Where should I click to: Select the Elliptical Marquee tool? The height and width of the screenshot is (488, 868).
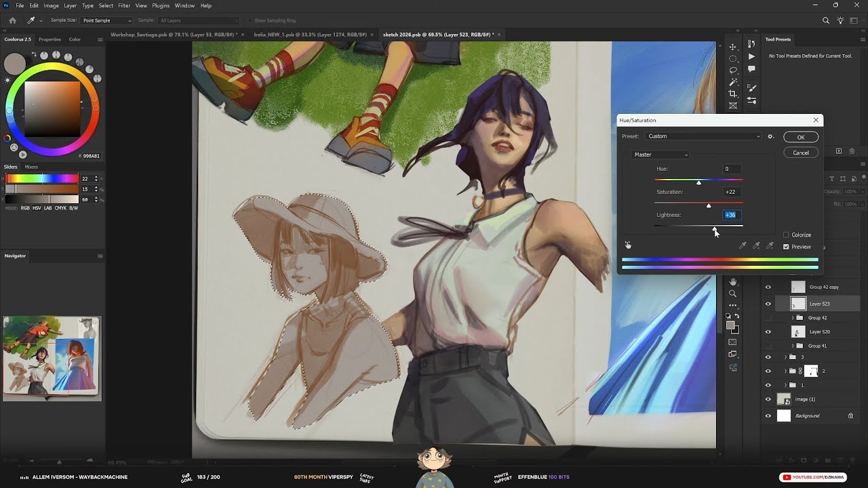click(732, 59)
